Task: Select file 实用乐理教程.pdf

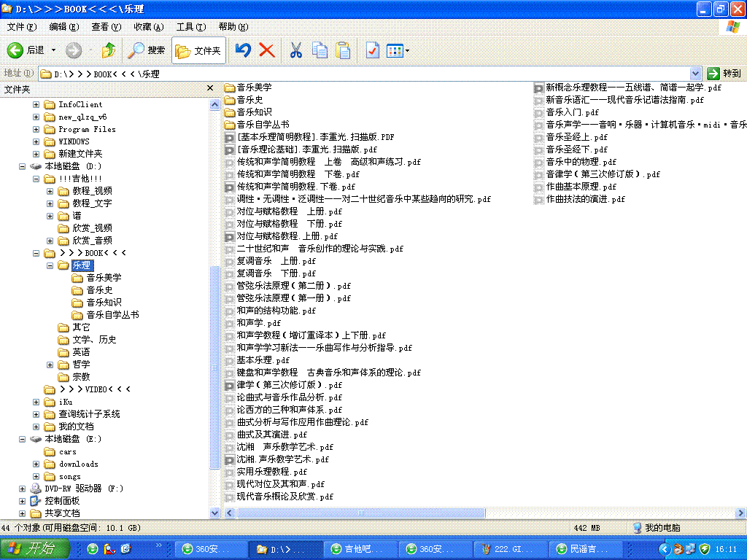Action: point(271,472)
